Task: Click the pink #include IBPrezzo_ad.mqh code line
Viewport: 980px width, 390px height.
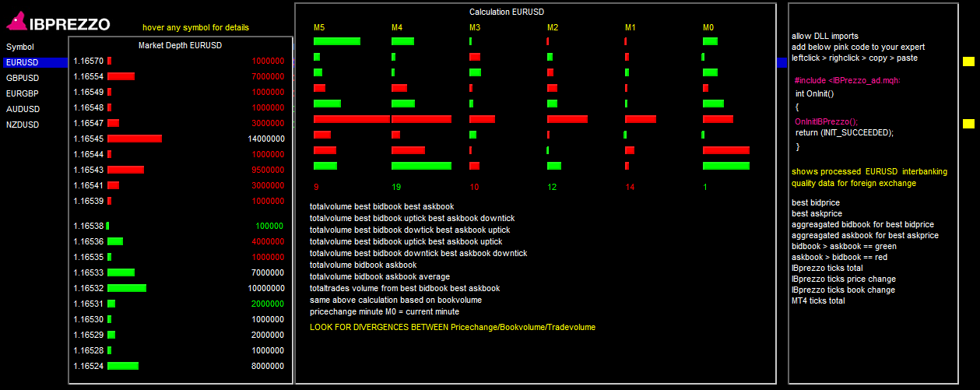Action: (847, 80)
